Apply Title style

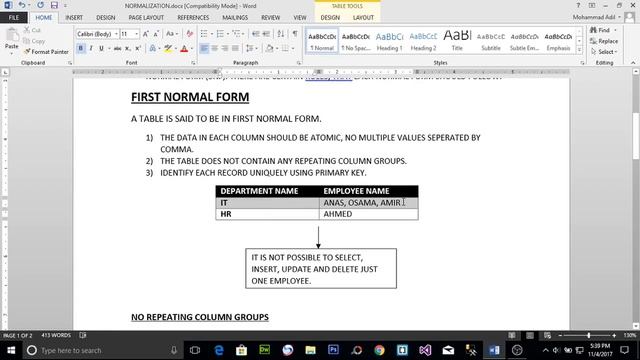pos(457,41)
